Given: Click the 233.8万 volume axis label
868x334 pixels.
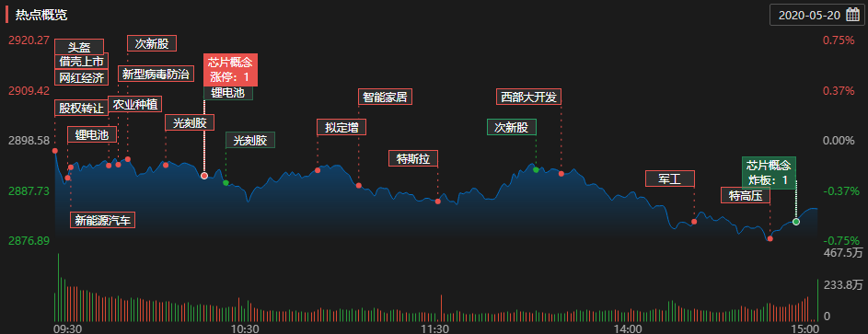Looking at the screenshot, I should [x=844, y=285].
